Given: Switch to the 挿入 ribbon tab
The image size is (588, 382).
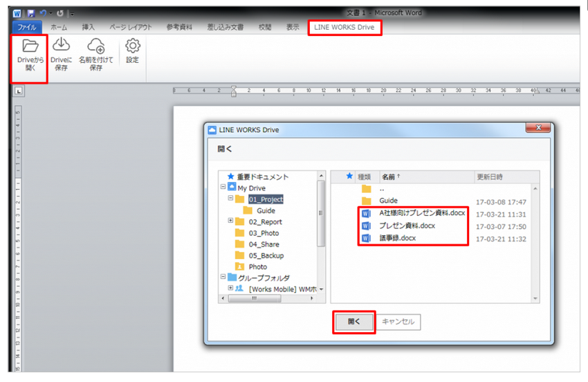Looking at the screenshot, I should pos(89,27).
